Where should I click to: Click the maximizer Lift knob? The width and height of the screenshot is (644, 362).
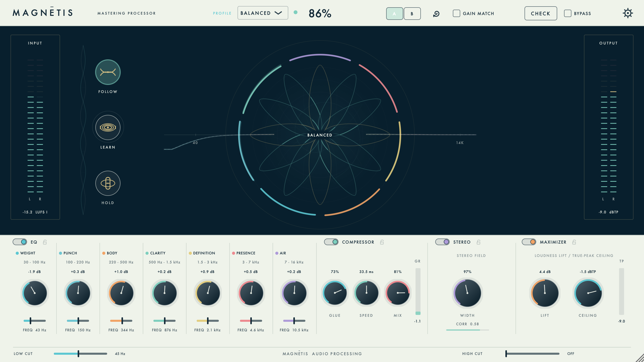[545, 293]
